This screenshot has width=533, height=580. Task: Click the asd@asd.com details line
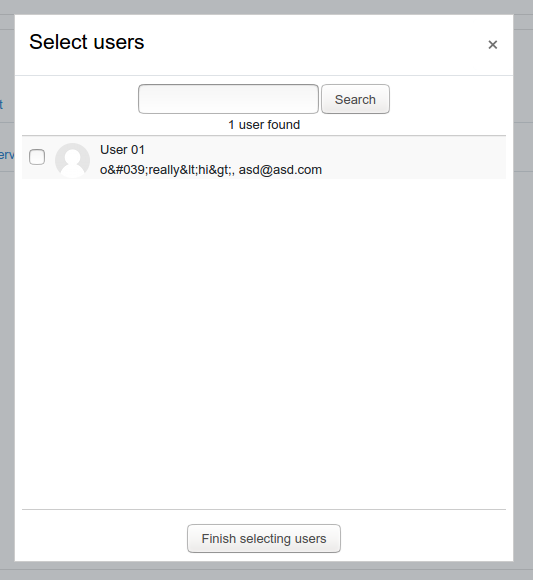[x=211, y=170]
